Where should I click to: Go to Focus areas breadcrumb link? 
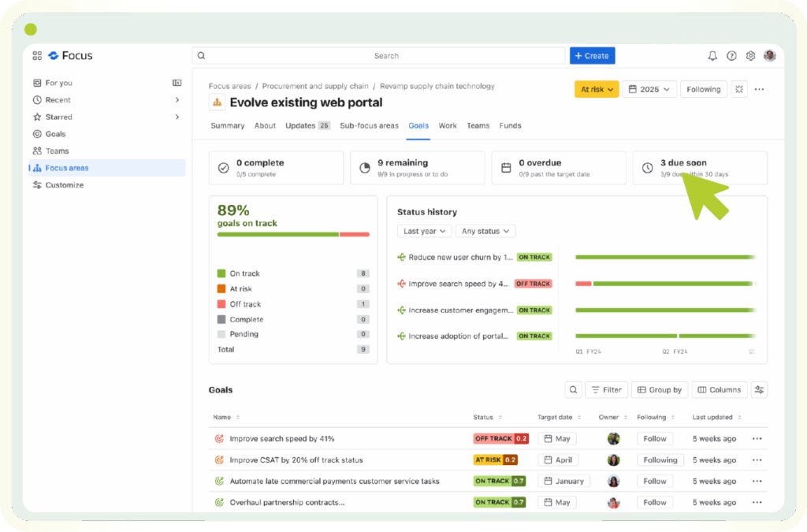pyautogui.click(x=229, y=86)
